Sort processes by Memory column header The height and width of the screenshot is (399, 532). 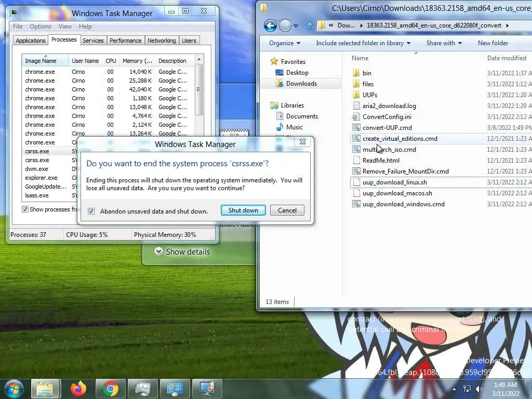coord(137,61)
